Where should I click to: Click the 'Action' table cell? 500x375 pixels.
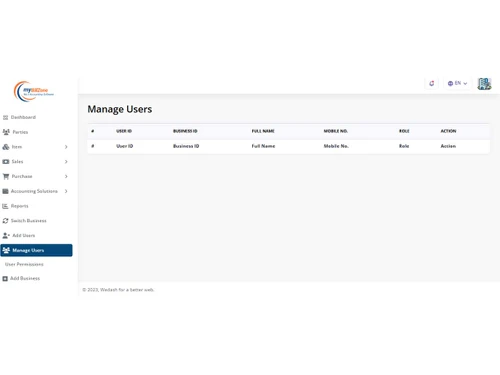[x=448, y=146]
